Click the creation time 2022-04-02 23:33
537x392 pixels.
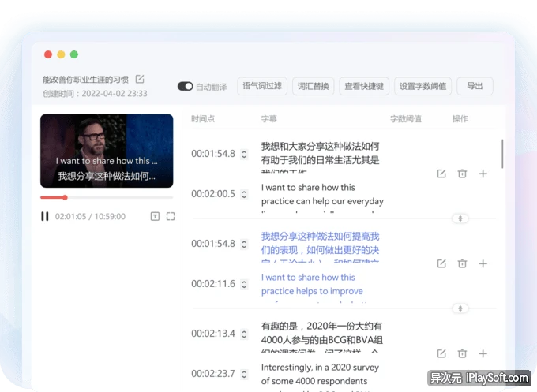pos(115,94)
